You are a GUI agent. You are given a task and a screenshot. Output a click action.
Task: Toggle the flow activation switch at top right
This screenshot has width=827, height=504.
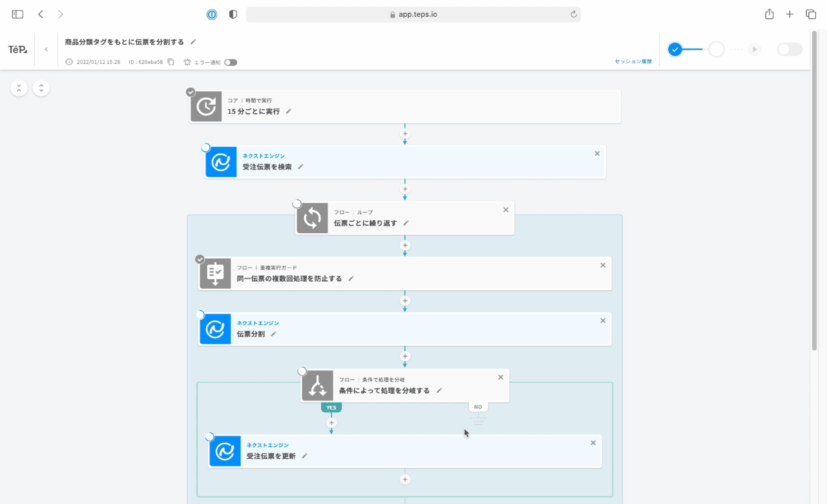(790, 50)
